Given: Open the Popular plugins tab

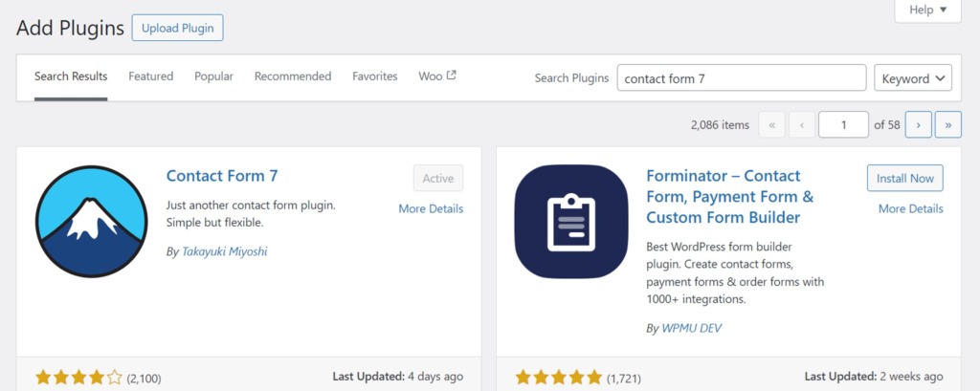Looking at the screenshot, I should (213, 76).
